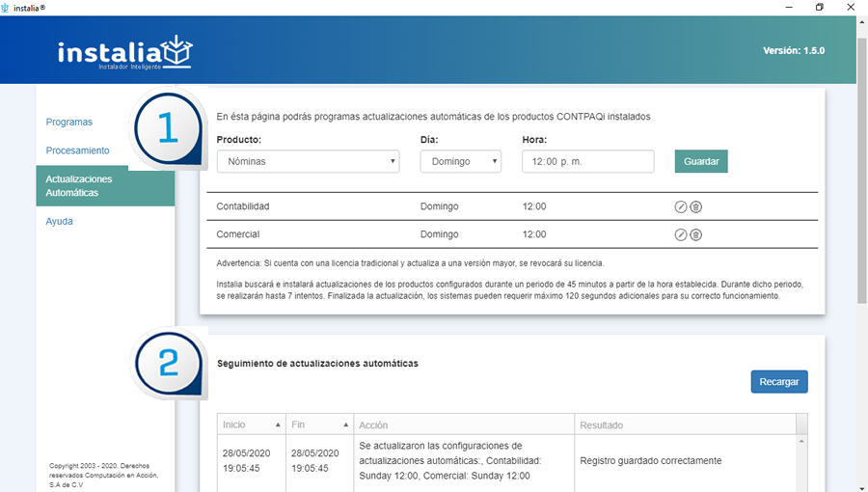The image size is (868, 492).
Task: Click the page vertical scrollbar
Action: pyautogui.click(x=861, y=193)
